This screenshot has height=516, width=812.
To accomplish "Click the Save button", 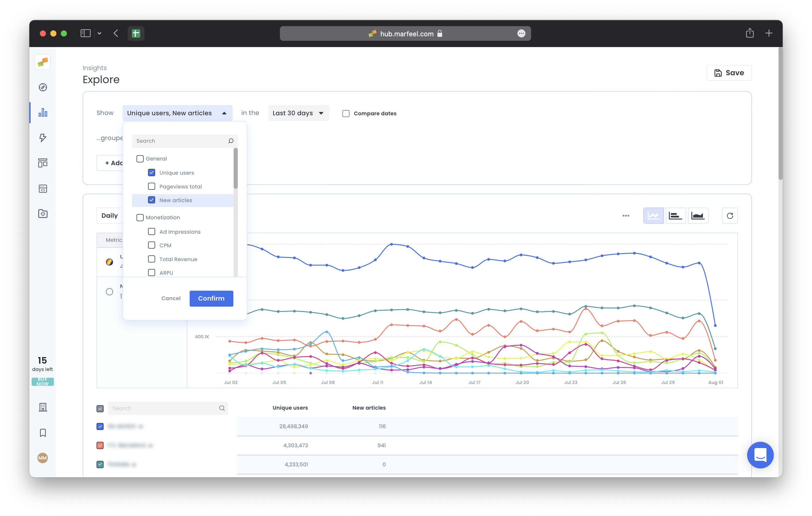I will click(x=729, y=73).
